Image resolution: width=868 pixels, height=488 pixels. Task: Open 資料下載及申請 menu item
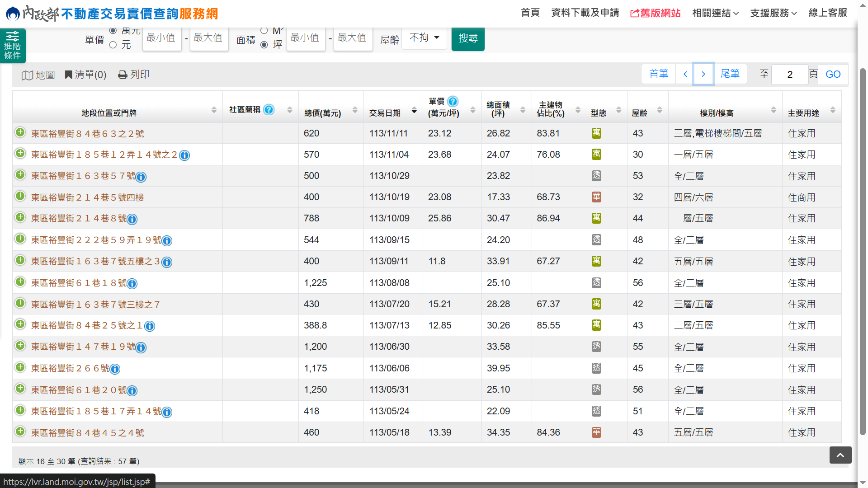pyautogui.click(x=585, y=13)
